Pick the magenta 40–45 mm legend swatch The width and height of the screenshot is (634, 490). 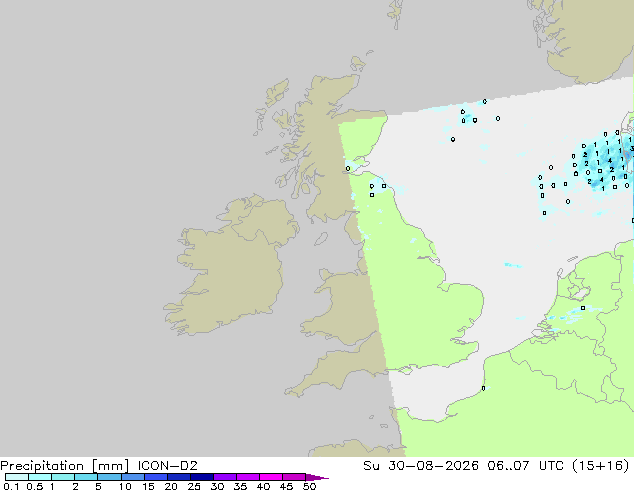tap(271, 477)
